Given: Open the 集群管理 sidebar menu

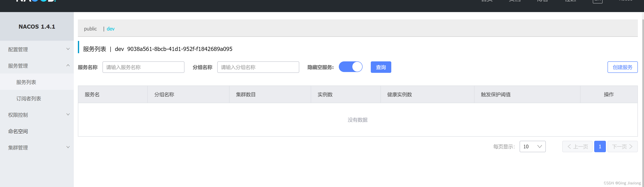Looking at the screenshot, I should pyautogui.click(x=37, y=148).
